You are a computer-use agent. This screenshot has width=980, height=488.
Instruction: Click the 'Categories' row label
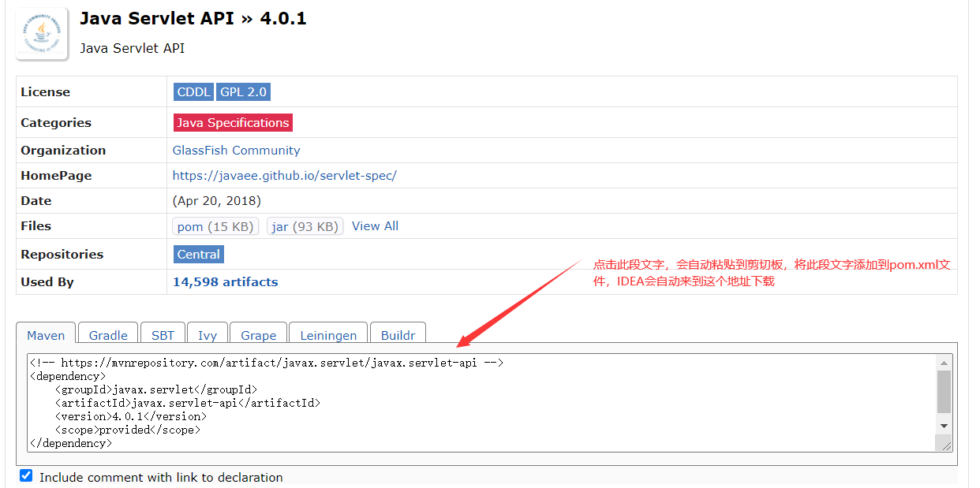click(x=56, y=122)
